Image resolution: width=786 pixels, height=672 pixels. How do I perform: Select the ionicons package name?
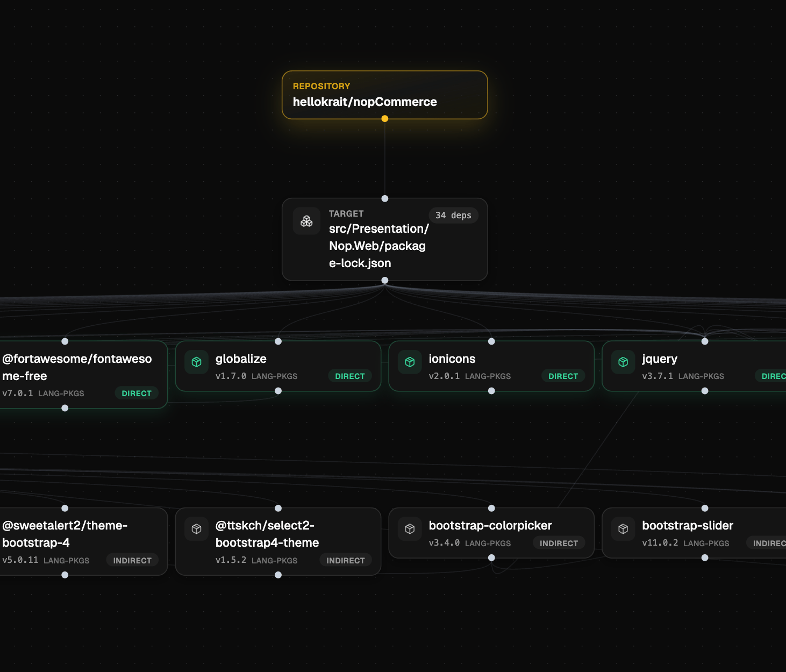(452, 359)
